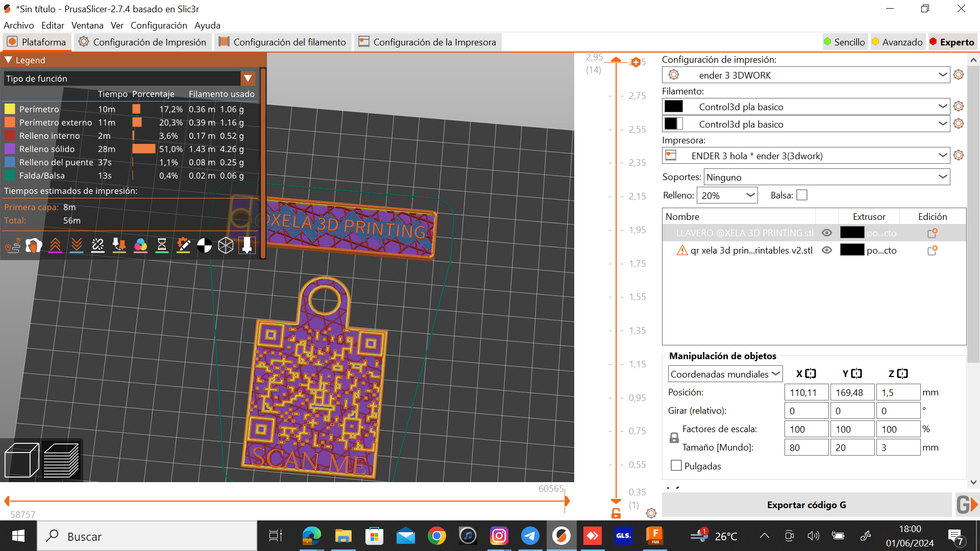Toggle travel moves visibility icon
The image size is (980, 551).
coord(13,245)
